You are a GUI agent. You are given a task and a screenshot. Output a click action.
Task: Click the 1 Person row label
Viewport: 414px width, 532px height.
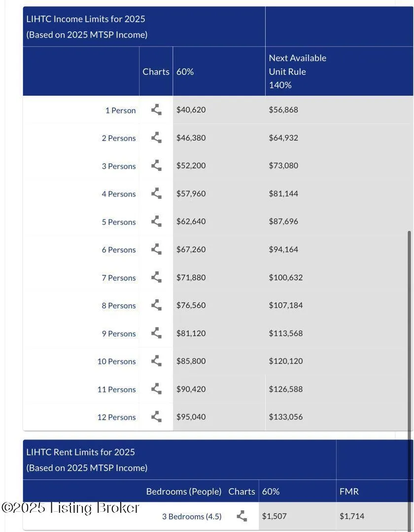(120, 110)
